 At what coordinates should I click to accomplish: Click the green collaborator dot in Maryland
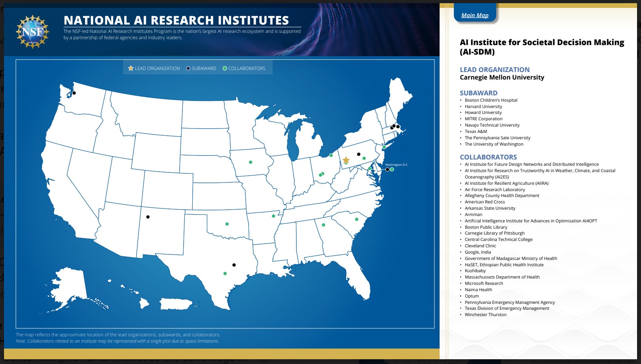(370, 169)
